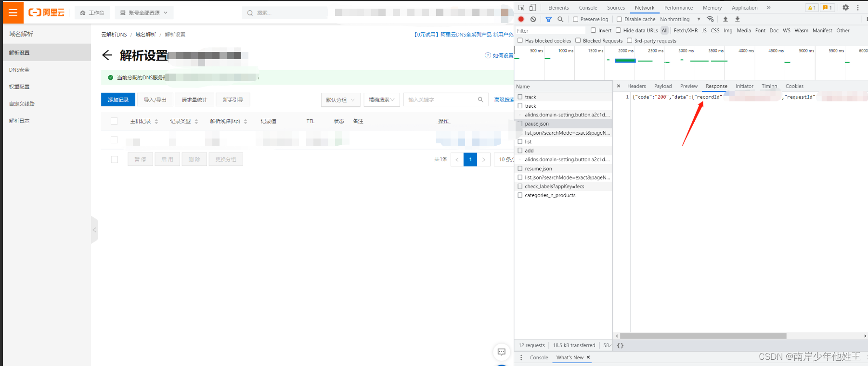Image resolution: width=868 pixels, height=366 pixels.
Task: Open the Payload tab
Action: (x=663, y=86)
